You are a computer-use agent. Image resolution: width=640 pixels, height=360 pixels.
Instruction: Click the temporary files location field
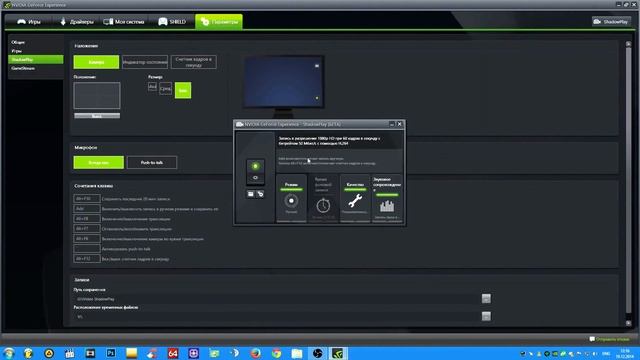click(276, 316)
